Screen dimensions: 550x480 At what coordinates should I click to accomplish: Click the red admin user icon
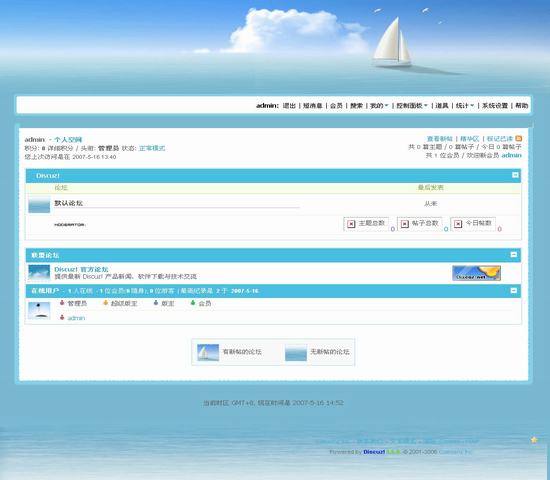(x=62, y=318)
